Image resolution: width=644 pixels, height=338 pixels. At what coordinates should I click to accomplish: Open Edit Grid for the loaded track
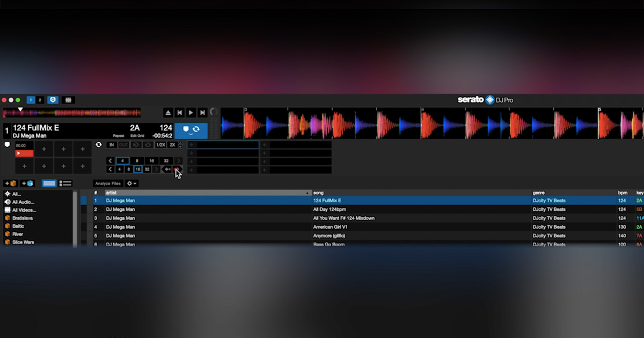coord(137,135)
